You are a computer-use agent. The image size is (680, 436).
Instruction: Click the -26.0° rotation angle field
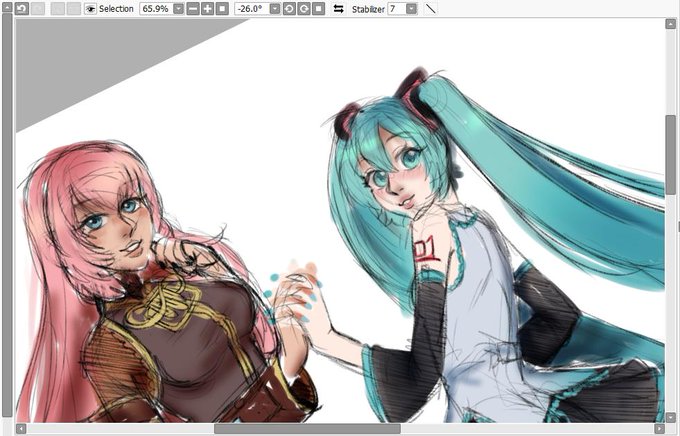252,9
